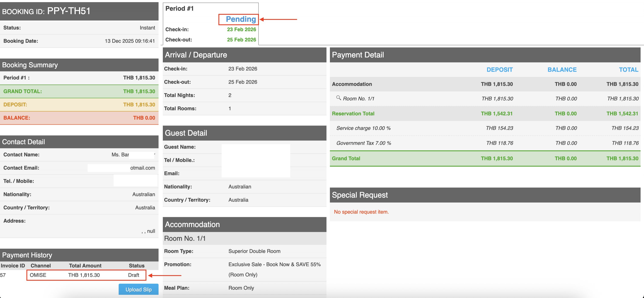The width and height of the screenshot is (644, 298).
Task: Click the booking ID PPY-TH51
Action: point(69,11)
